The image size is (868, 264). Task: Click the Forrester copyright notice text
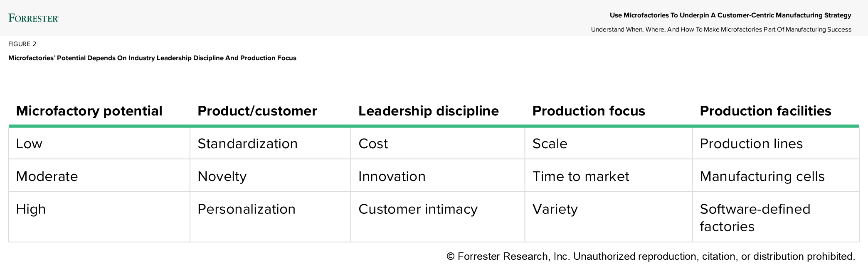pos(651,256)
